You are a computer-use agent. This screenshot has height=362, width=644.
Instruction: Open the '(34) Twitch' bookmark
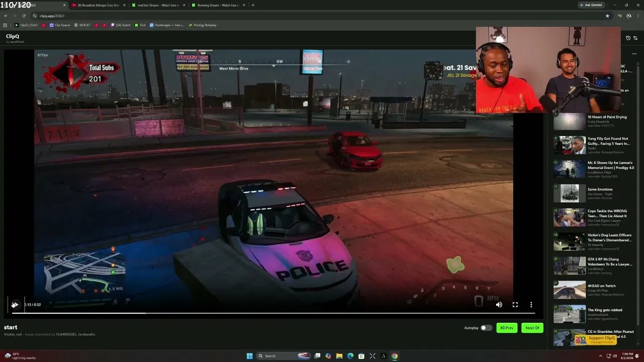(120, 25)
